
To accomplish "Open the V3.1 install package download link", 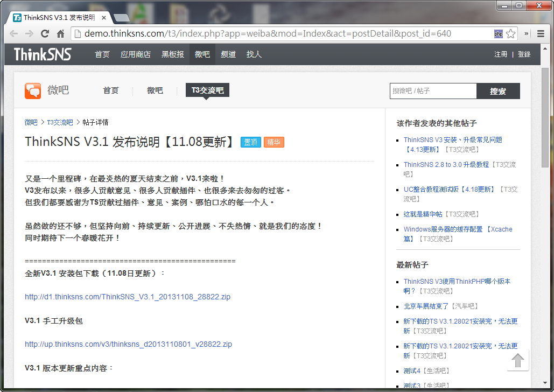I will 128,297.
